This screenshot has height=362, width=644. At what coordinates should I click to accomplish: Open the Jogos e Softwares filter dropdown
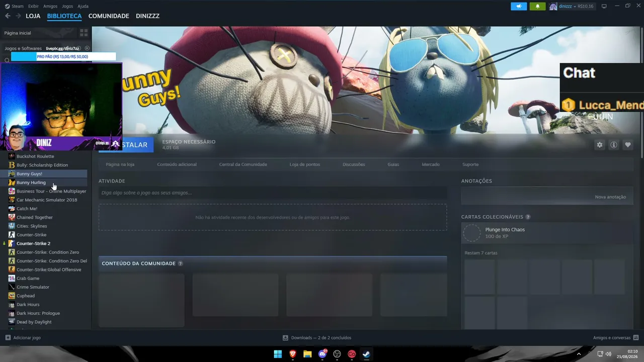(23, 48)
